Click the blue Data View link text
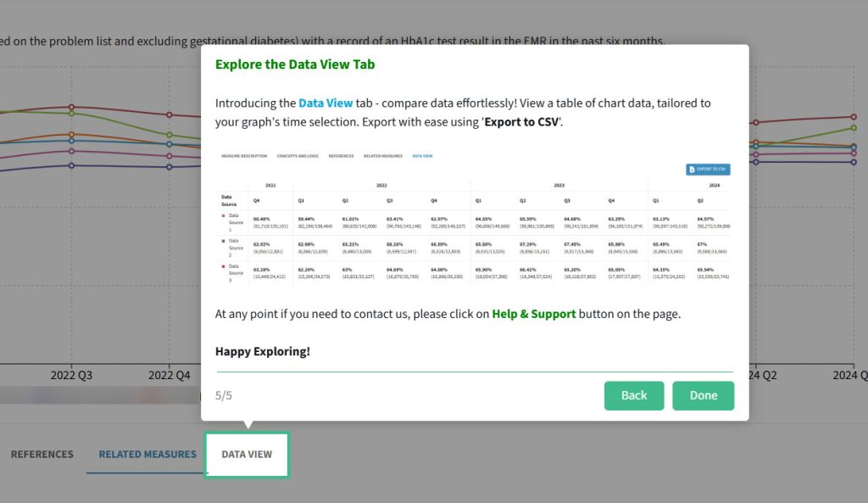Image resolution: width=868 pixels, height=503 pixels. [x=325, y=103]
